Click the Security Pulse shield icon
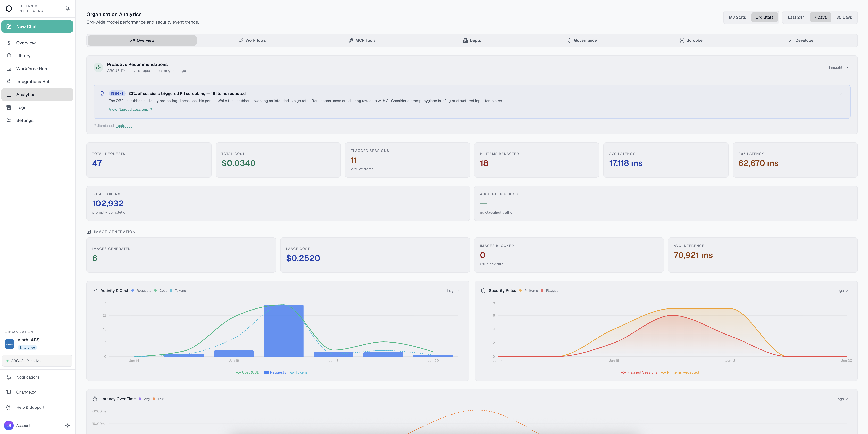 483,291
